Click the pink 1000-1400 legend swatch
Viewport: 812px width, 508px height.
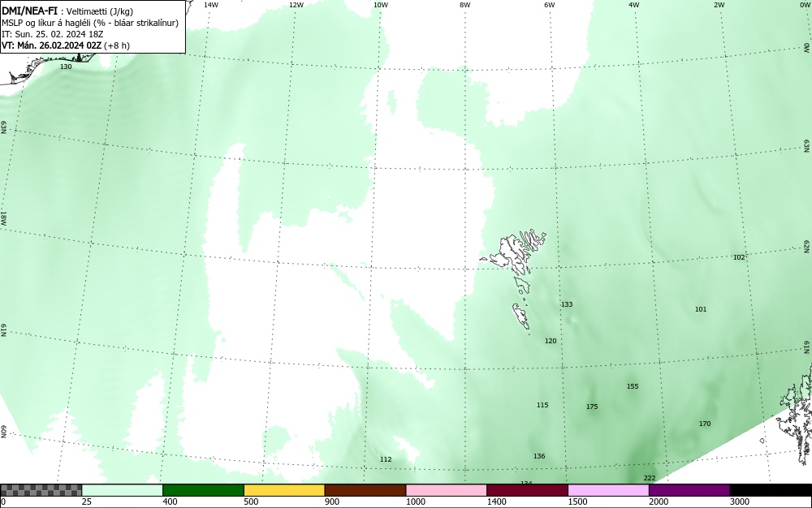pyautogui.click(x=447, y=490)
